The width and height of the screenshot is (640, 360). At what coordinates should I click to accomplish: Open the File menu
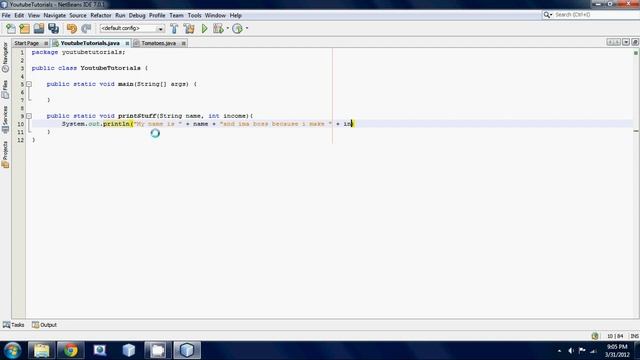(6, 15)
